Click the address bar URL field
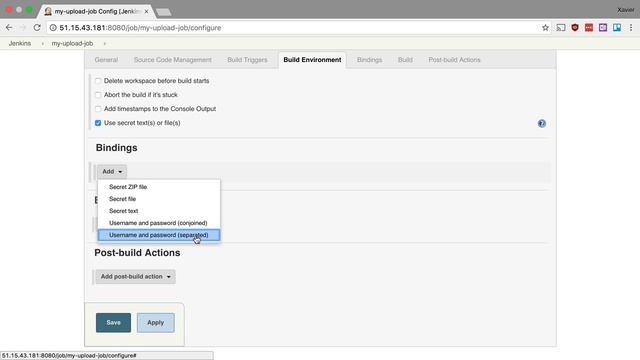 pyautogui.click(x=298, y=28)
